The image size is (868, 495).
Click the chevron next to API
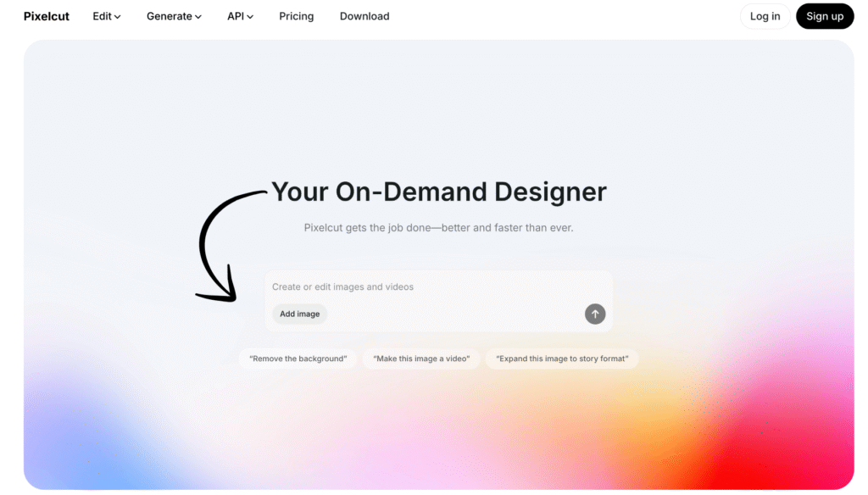point(249,16)
